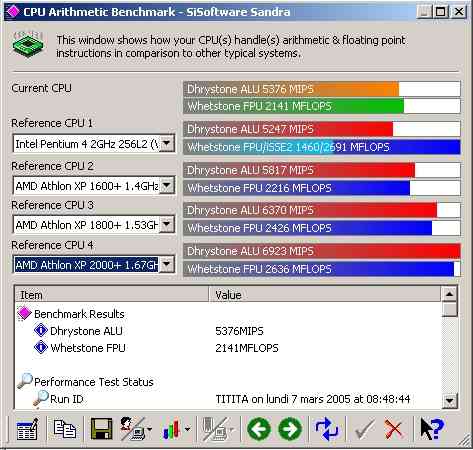Select the Benchmark Results tree item
Image resolution: width=473 pixels, height=450 pixels.
(x=79, y=314)
